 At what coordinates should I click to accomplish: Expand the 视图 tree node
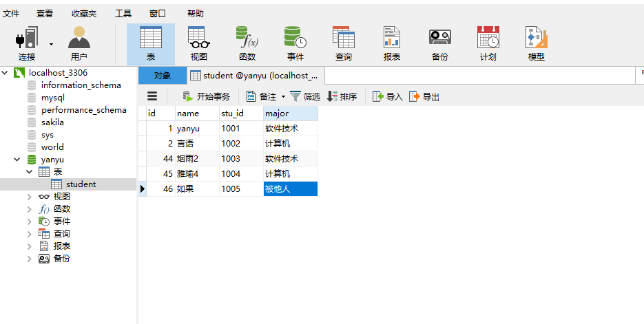[x=29, y=197]
